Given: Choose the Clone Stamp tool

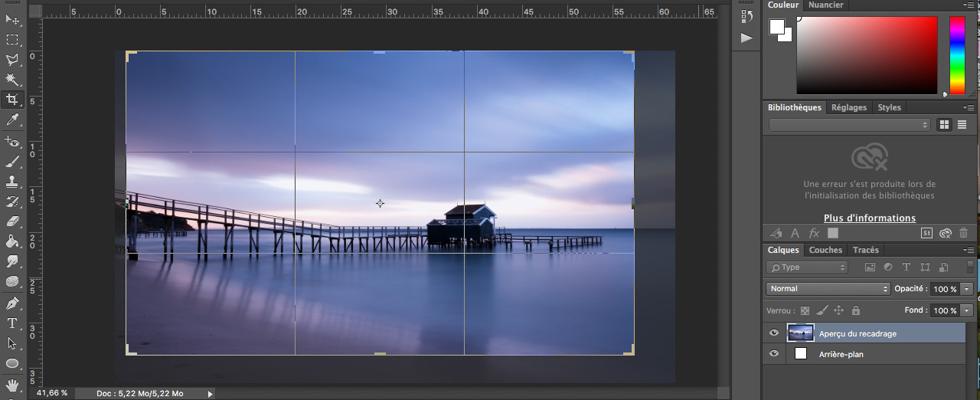Looking at the screenshot, I should pyautogui.click(x=12, y=182).
